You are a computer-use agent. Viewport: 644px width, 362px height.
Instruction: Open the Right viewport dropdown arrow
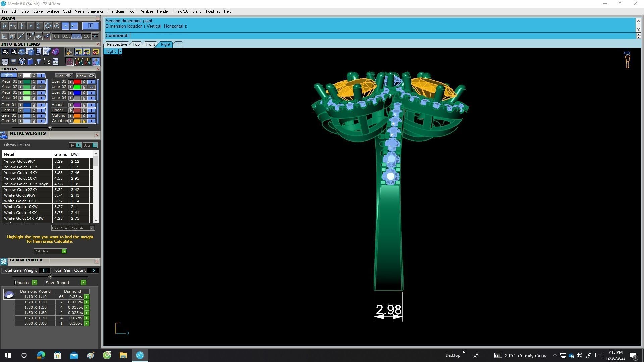120,52
